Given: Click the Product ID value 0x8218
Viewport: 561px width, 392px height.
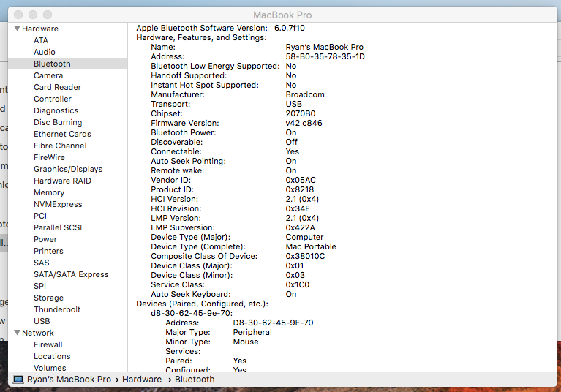Looking at the screenshot, I should coord(299,189).
